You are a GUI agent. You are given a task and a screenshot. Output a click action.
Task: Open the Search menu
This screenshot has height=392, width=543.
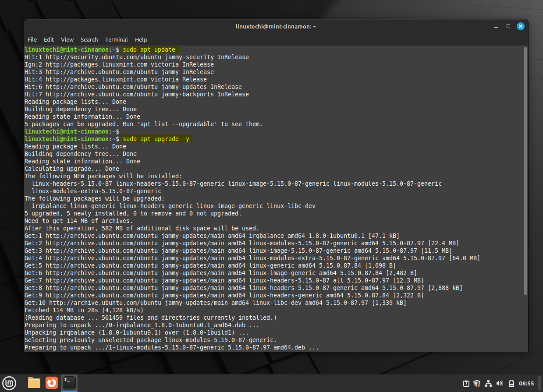coord(89,39)
